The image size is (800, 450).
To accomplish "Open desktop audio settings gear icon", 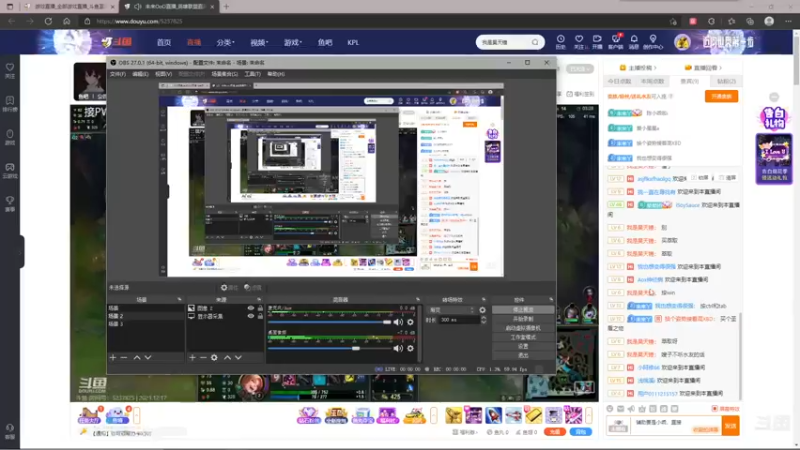I will (410, 348).
